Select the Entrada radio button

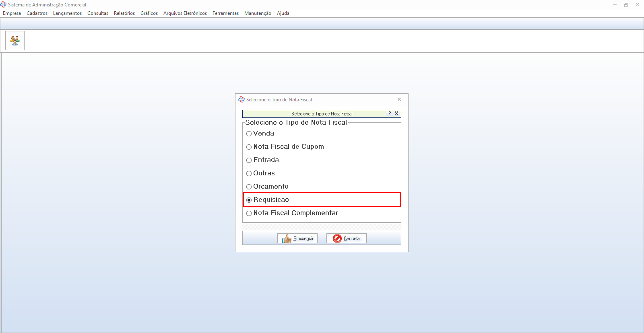pyautogui.click(x=249, y=160)
